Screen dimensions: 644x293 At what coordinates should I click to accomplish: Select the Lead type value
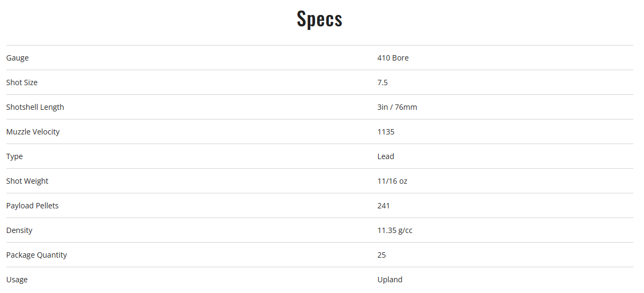[386, 156]
